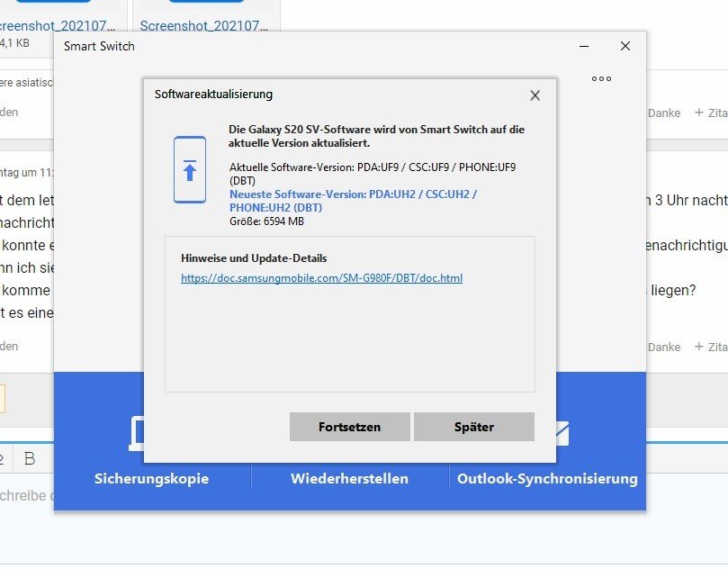Close the Softwareaktualisierung dialog
This screenshot has height=569, width=728.
click(x=535, y=95)
